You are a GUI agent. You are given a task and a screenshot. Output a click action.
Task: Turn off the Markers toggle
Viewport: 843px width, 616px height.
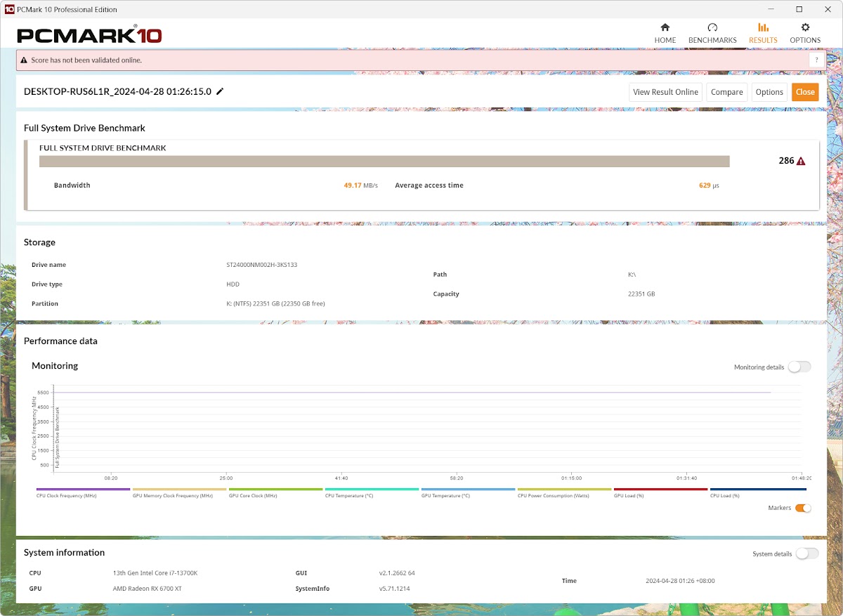click(x=803, y=508)
